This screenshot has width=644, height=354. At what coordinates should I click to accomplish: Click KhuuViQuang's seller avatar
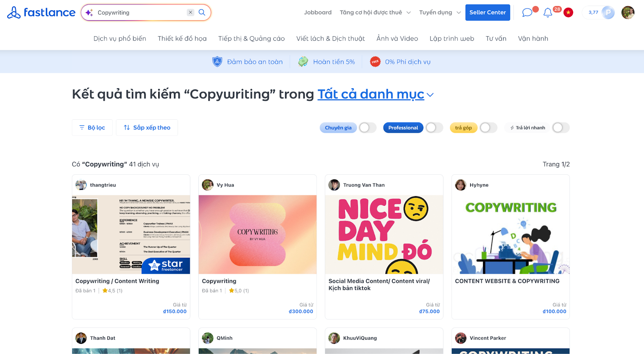tap(334, 338)
